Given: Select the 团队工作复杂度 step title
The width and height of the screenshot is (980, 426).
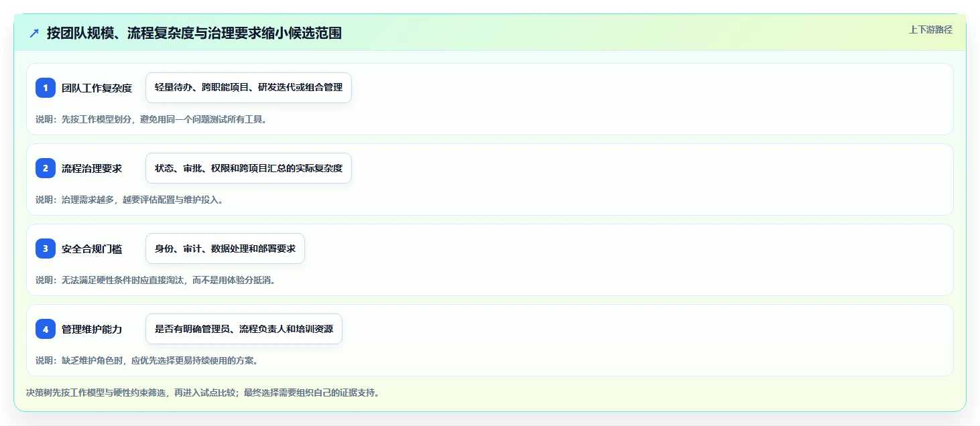Looking at the screenshot, I should pos(97,88).
